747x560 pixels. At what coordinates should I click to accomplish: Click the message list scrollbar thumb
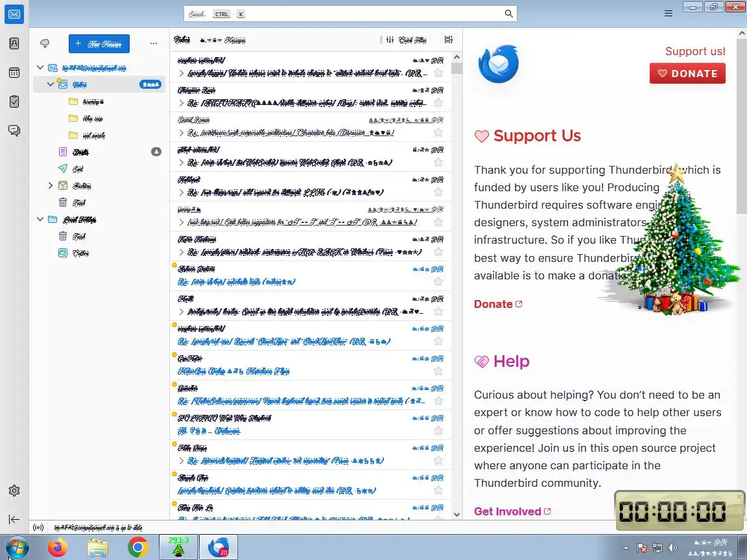[x=456, y=68]
